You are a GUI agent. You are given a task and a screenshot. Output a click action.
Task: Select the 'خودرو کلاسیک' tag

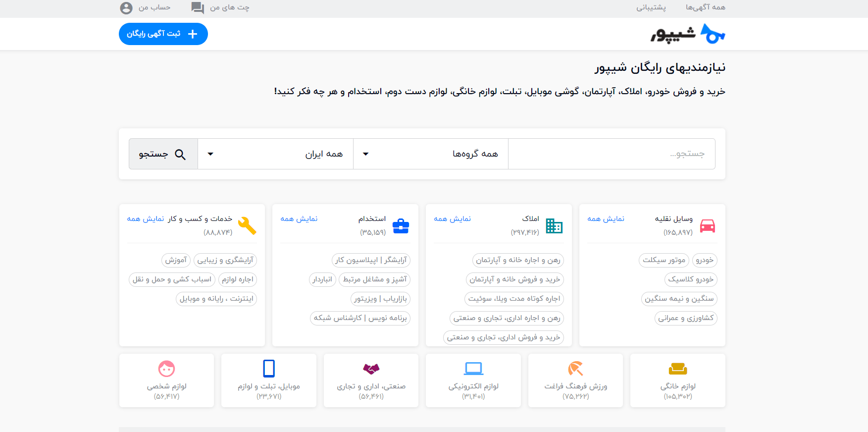click(690, 279)
